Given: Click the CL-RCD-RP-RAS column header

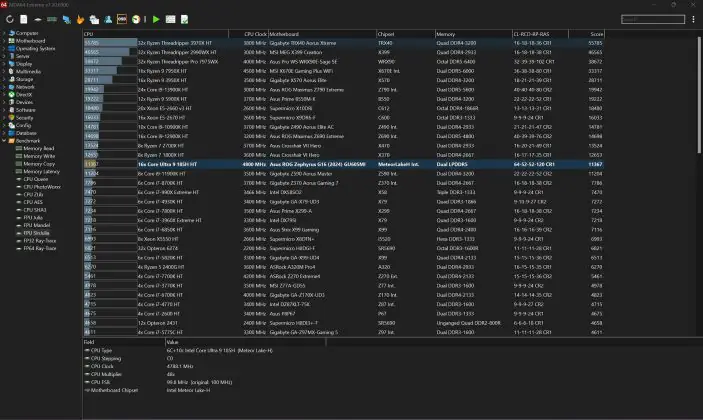Looking at the screenshot, I should click(x=540, y=34).
